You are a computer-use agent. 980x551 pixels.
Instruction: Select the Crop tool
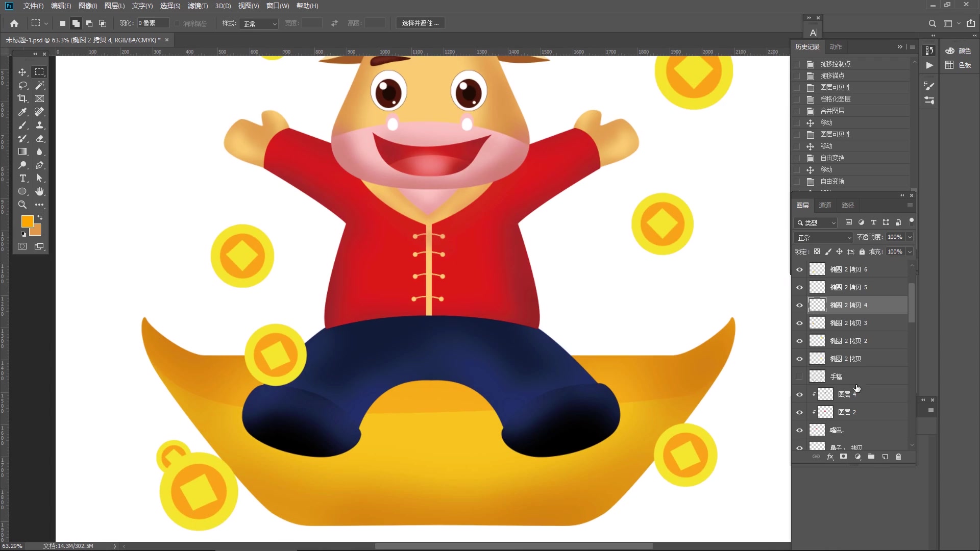(22, 98)
